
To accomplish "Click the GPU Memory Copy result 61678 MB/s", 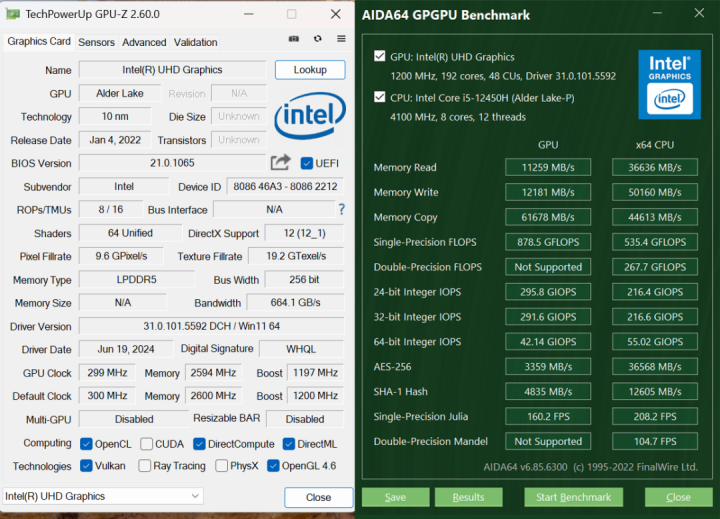I will coord(548,217).
